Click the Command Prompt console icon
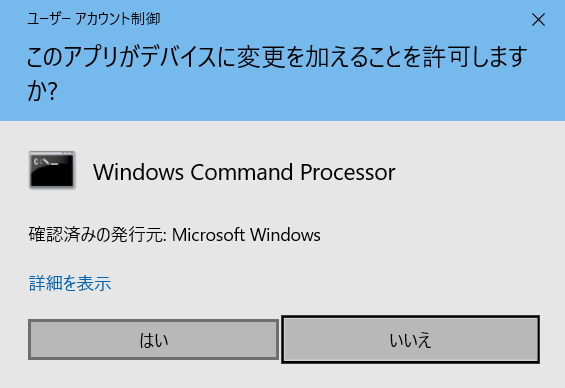Image resolution: width=565 pixels, height=388 pixels. click(52, 170)
